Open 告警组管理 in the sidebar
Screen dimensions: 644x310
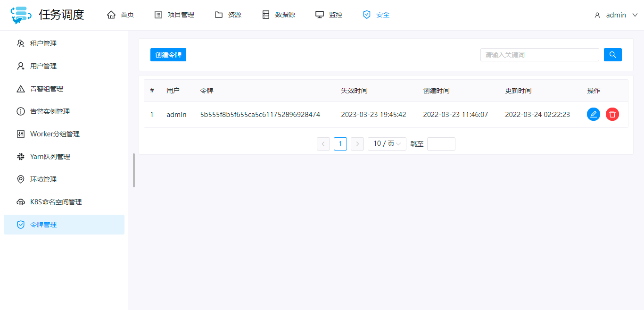46,89
